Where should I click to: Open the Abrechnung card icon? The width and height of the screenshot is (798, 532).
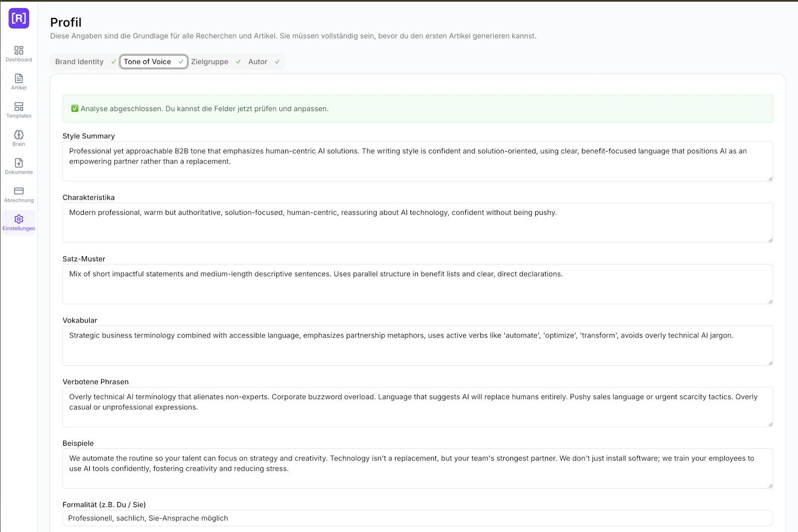[19, 191]
